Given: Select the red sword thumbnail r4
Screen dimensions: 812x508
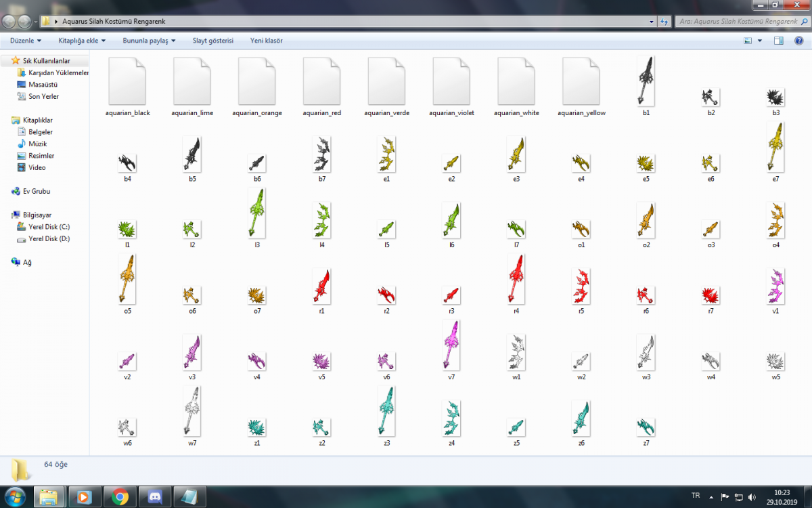Looking at the screenshot, I should (516, 279).
